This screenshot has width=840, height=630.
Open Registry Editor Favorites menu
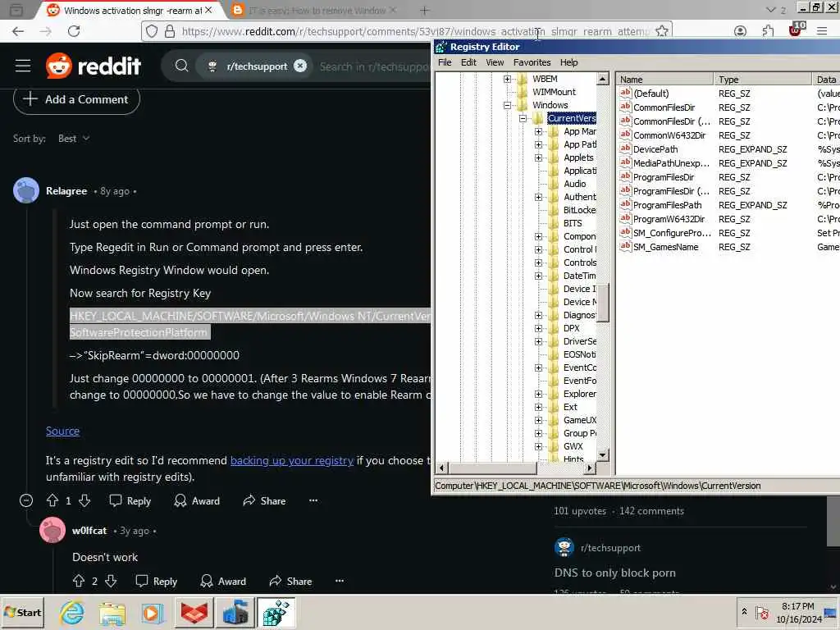[x=532, y=62]
